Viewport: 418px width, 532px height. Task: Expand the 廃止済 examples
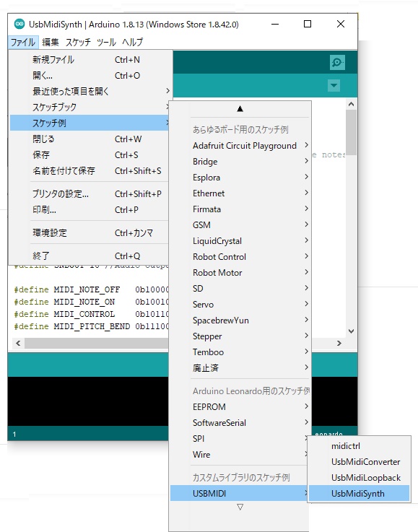click(240, 368)
